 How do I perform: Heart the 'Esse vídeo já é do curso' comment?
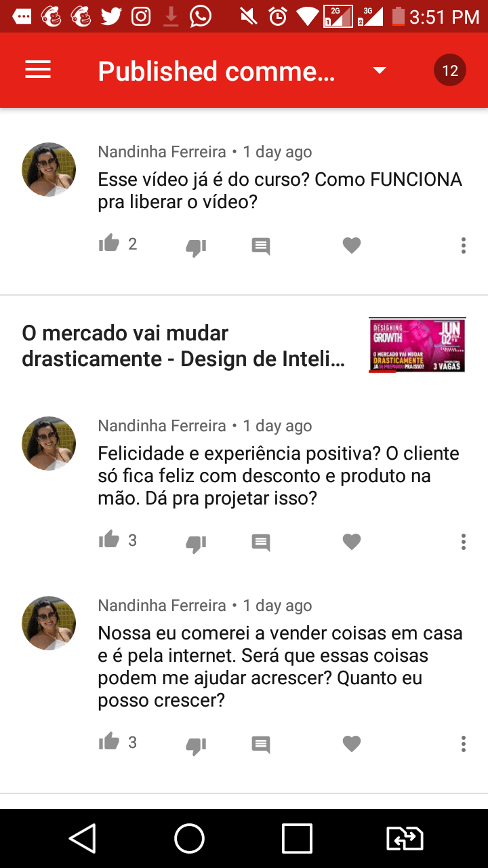352,245
